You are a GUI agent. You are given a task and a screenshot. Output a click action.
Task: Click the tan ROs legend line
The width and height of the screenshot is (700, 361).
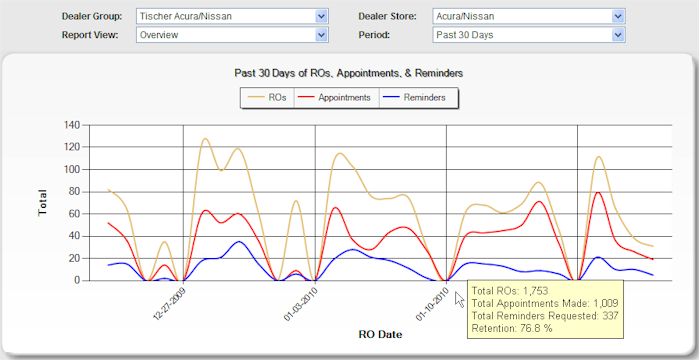[255, 97]
